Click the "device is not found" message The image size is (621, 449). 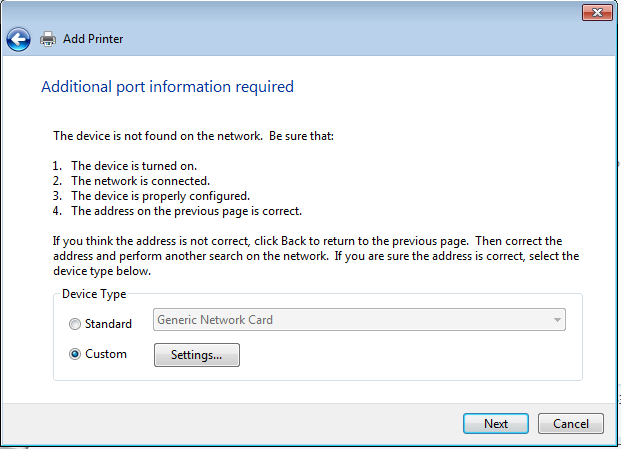click(192, 135)
